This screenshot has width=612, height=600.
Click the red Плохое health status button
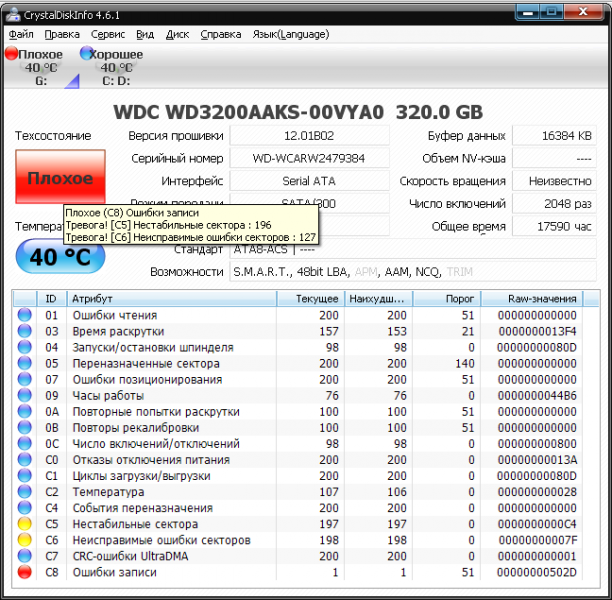[x=60, y=176]
